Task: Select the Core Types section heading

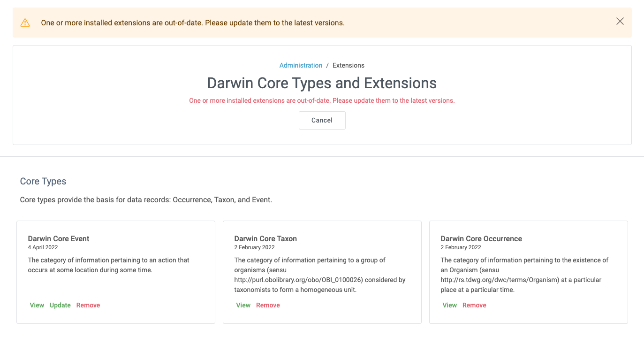Action: click(43, 181)
